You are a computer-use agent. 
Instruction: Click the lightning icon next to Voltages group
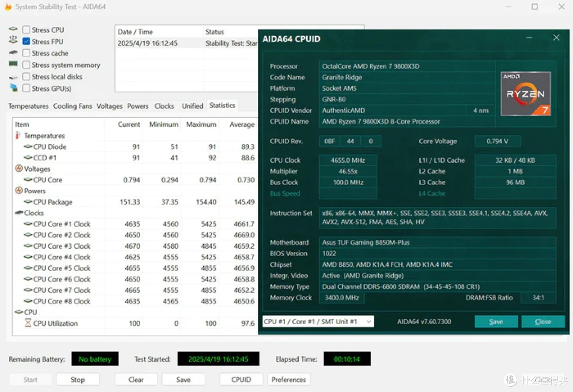pos(19,169)
